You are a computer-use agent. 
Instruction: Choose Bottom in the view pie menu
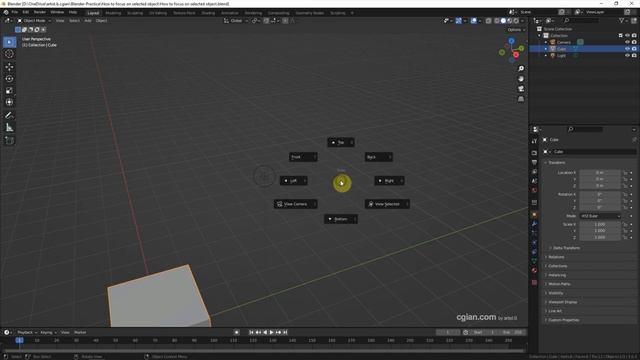(x=341, y=219)
